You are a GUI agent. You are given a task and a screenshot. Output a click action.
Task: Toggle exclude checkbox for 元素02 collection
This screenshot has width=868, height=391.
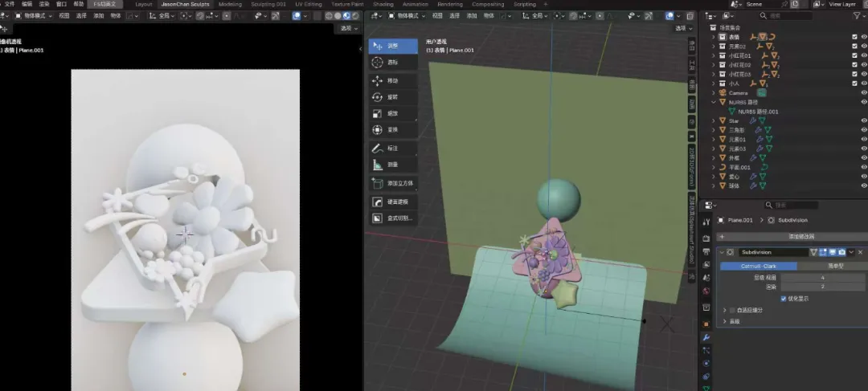(x=854, y=47)
